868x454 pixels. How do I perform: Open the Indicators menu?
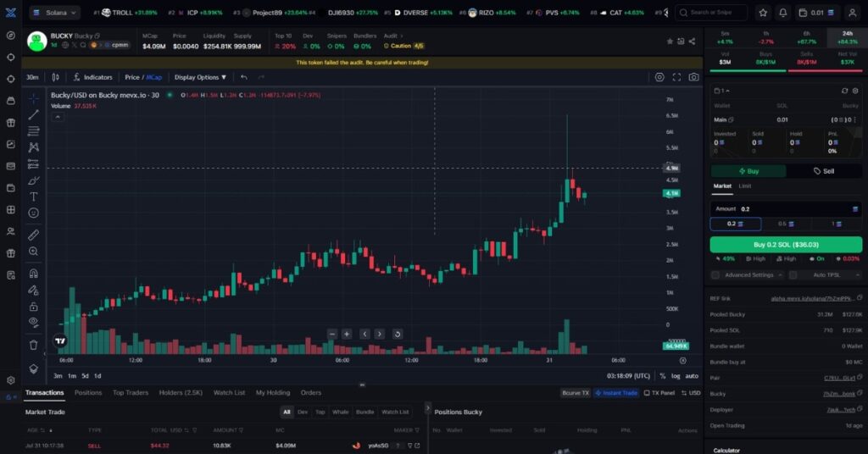(x=92, y=77)
